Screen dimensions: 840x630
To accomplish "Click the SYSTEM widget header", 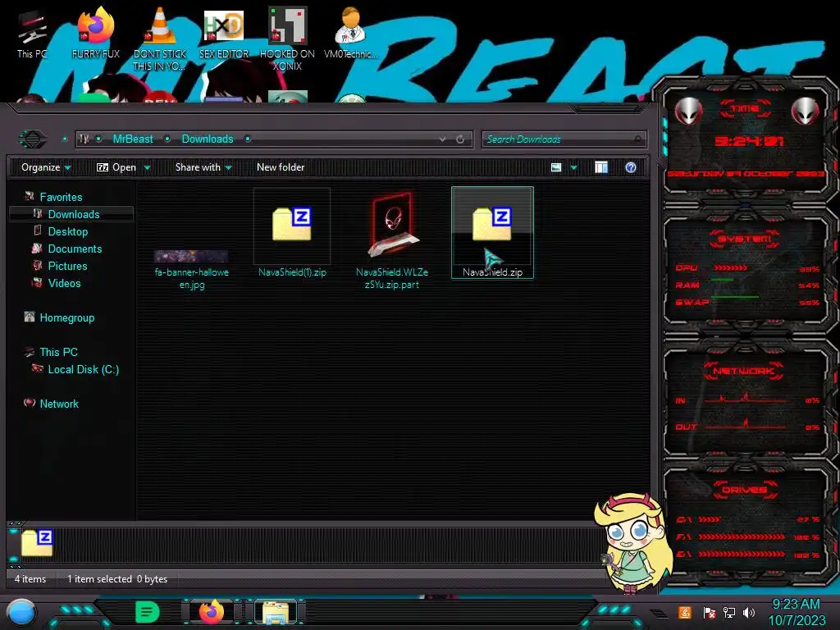I will click(745, 239).
